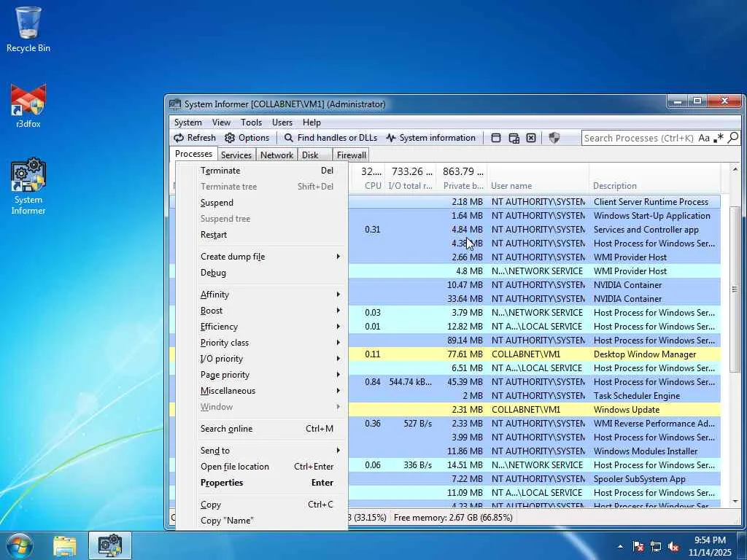Expand the Efficiency submenu
Screen dimensions: 747x560
click(262, 326)
